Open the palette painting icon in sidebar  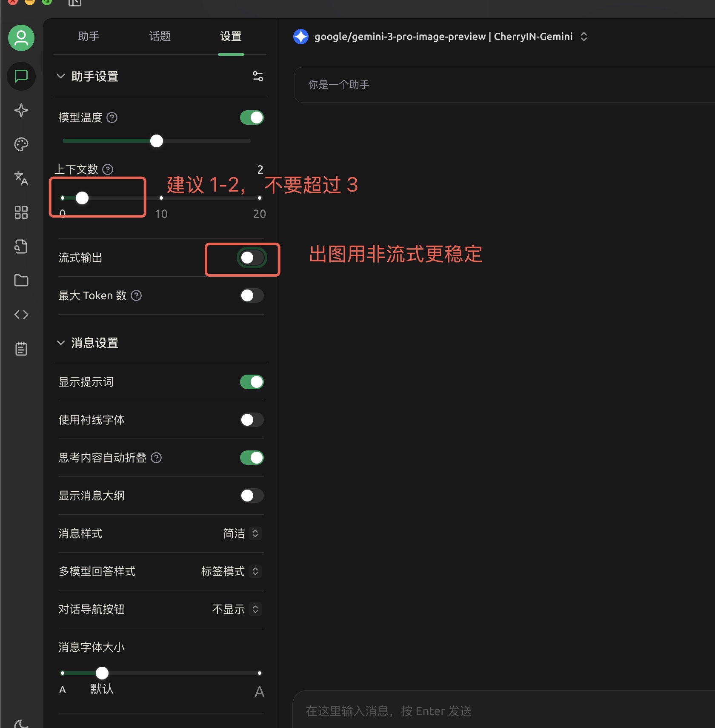pyautogui.click(x=21, y=144)
